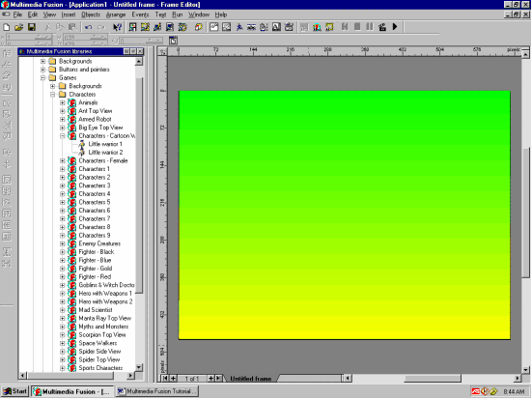
Task: Collapse the Characters folder
Action: 52,95
